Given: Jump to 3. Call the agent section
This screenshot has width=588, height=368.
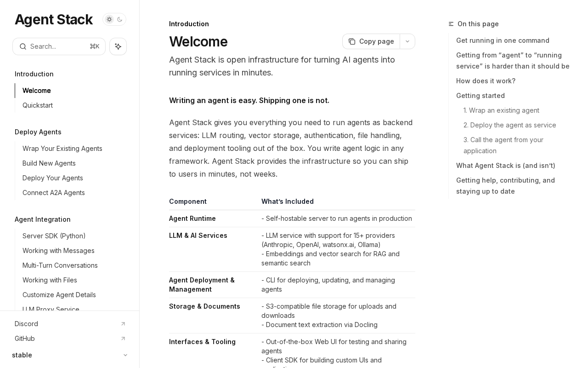Looking at the screenshot, I should click(x=503, y=145).
